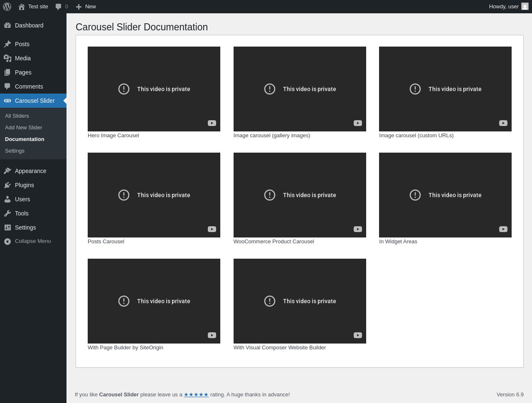This screenshot has width=532, height=403.
Task: Click the Collapse Menu arrow icon
Action: 7,241
